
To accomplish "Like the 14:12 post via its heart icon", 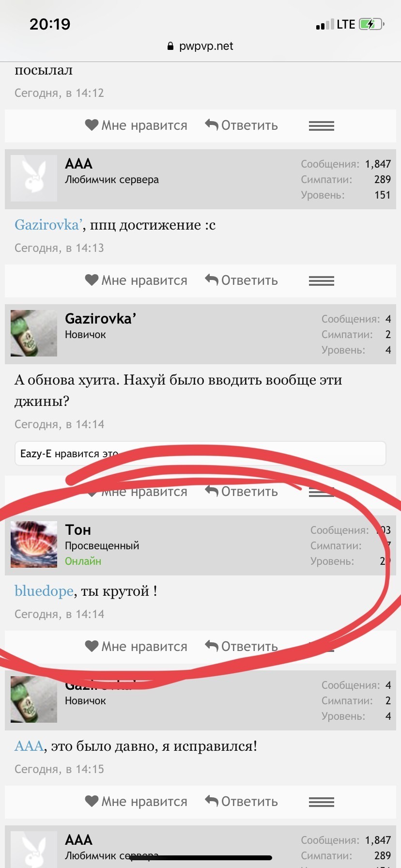I will [92, 125].
